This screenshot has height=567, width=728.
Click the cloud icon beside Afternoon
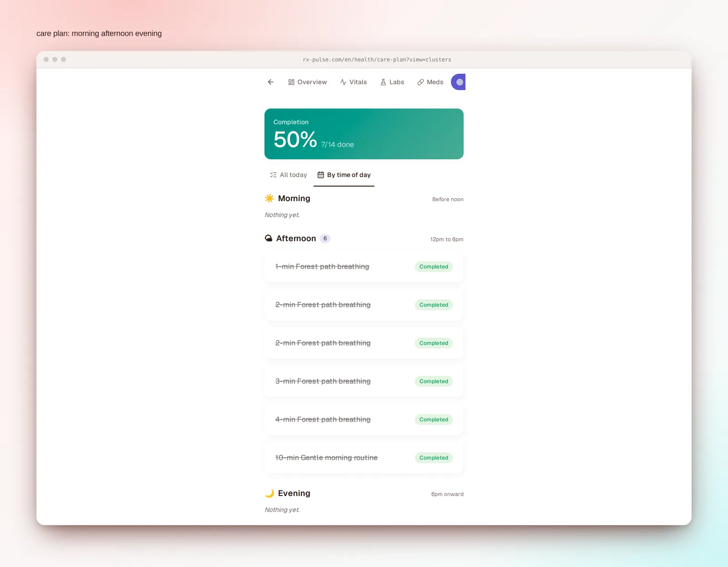(268, 238)
